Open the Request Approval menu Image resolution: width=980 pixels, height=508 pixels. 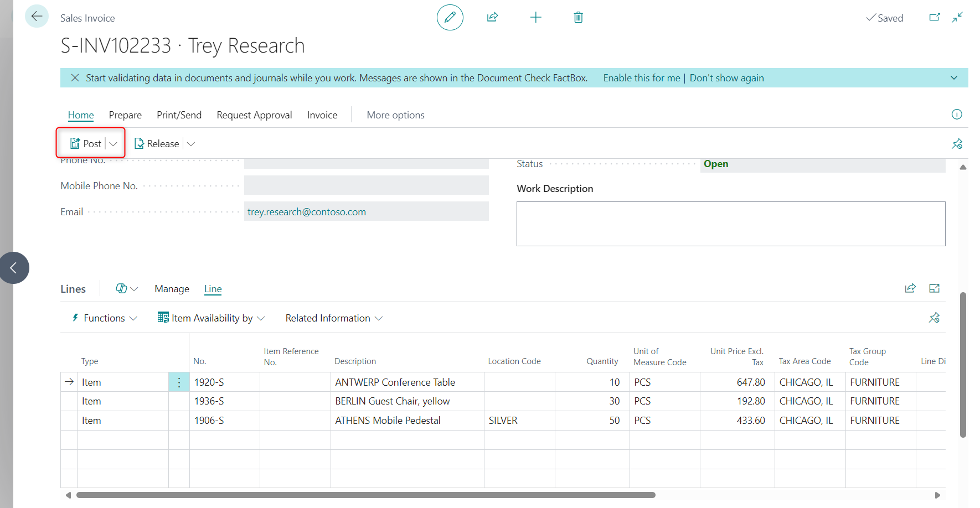(254, 115)
